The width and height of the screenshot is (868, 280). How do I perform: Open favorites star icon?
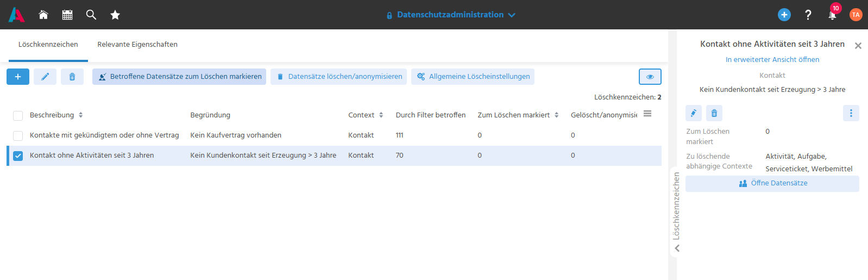pos(115,15)
